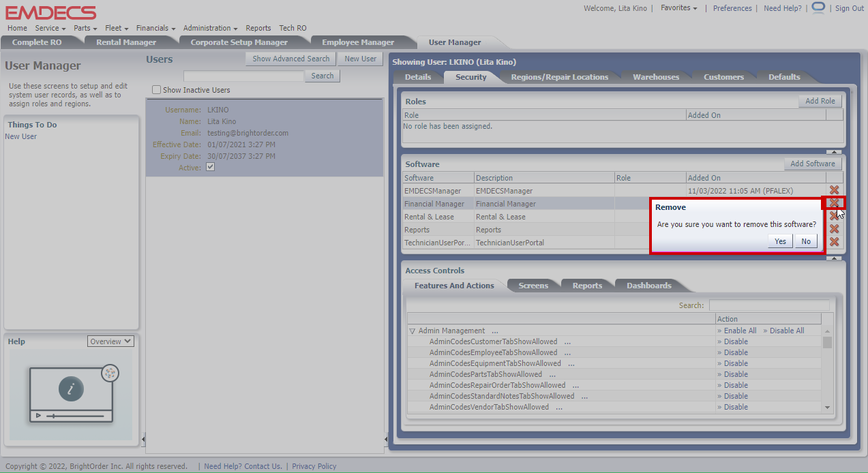Image resolution: width=868 pixels, height=473 pixels.
Task: Remove the TechnicianUserPortal software entry
Action: coord(834,242)
